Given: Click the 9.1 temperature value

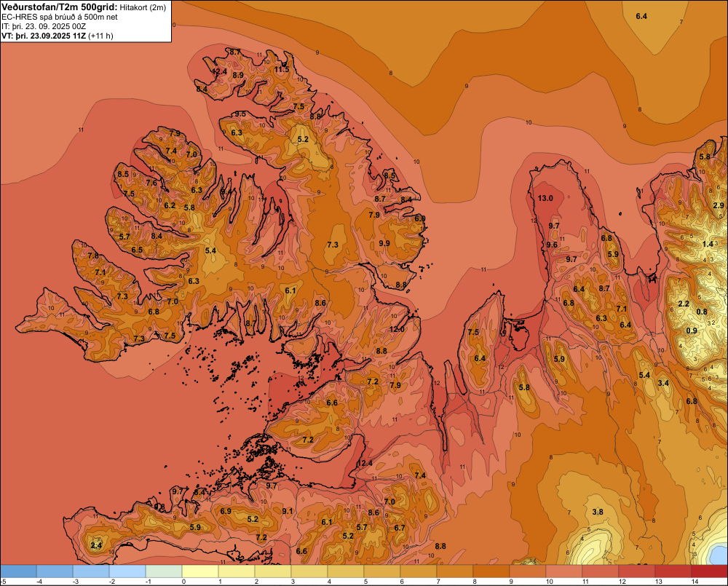Looking at the screenshot, I should (x=288, y=511).
